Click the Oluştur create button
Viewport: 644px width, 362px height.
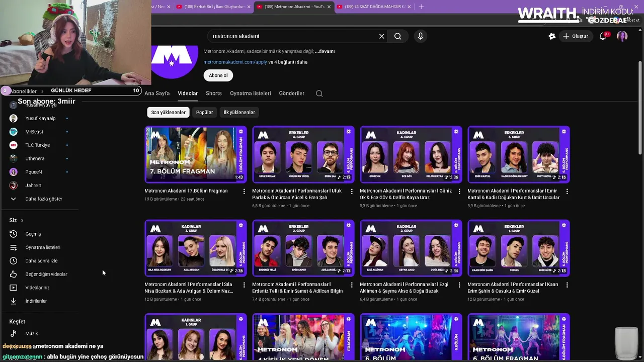tap(575, 36)
